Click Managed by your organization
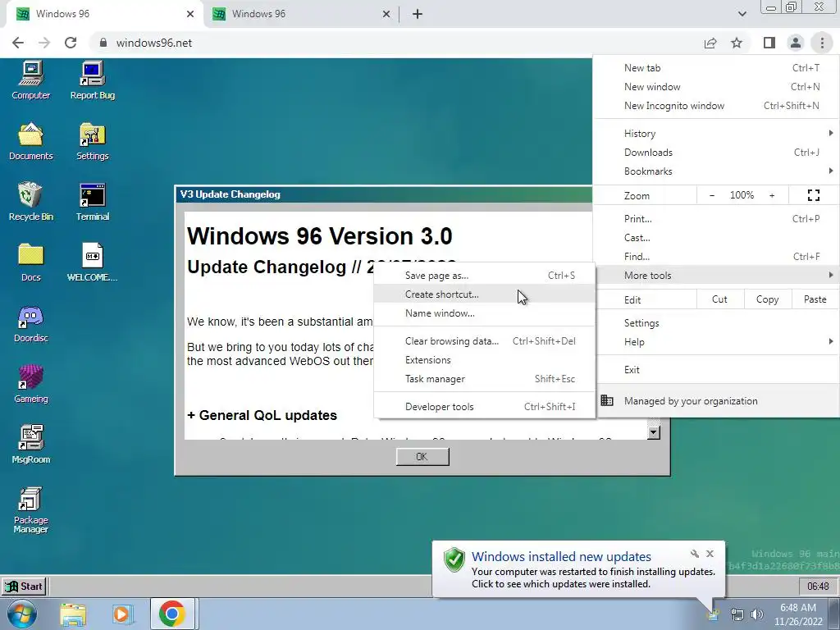The width and height of the screenshot is (840, 630). [x=717, y=400]
